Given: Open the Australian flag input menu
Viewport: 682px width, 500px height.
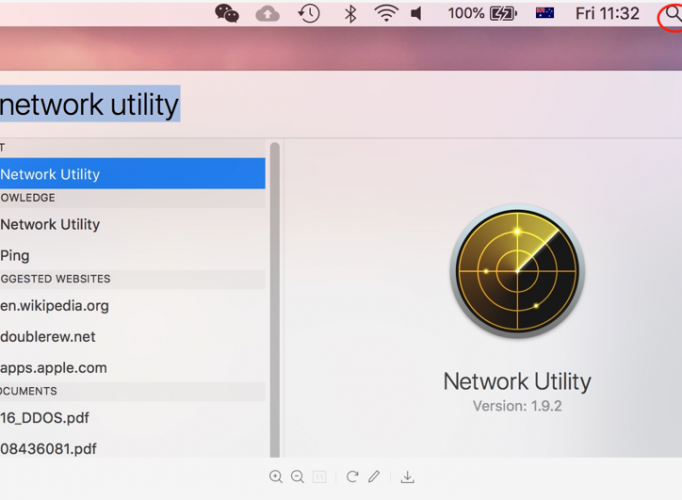Looking at the screenshot, I should coord(545,13).
